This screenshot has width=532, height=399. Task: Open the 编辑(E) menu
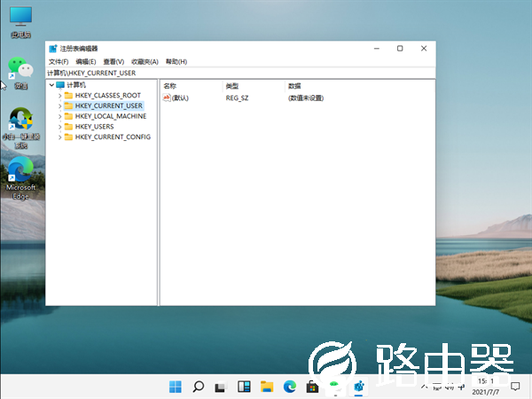(x=85, y=61)
